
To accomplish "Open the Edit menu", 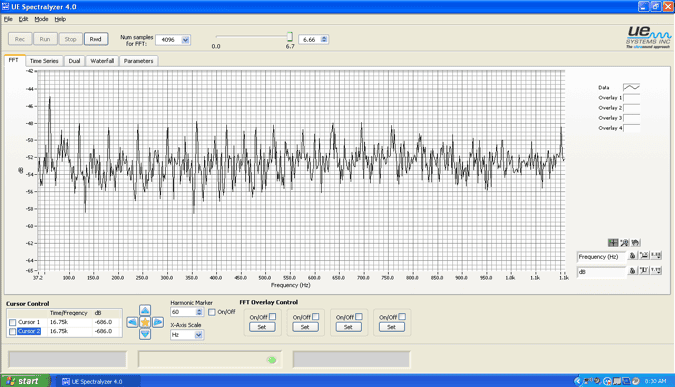I will click(x=23, y=19).
